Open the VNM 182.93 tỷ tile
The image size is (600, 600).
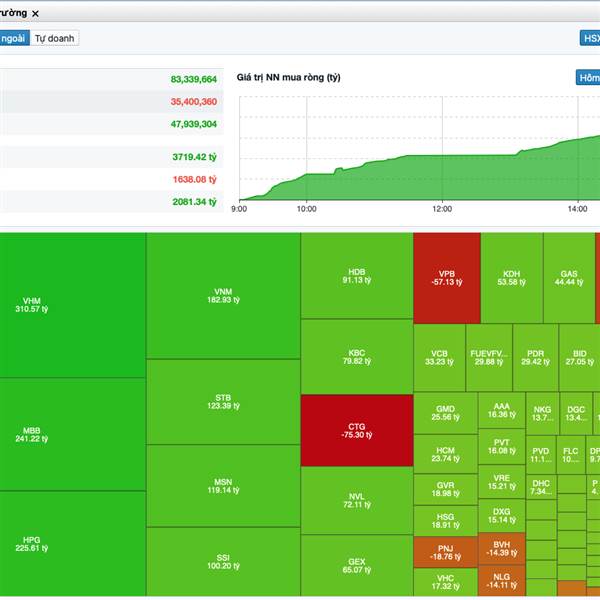(223, 295)
